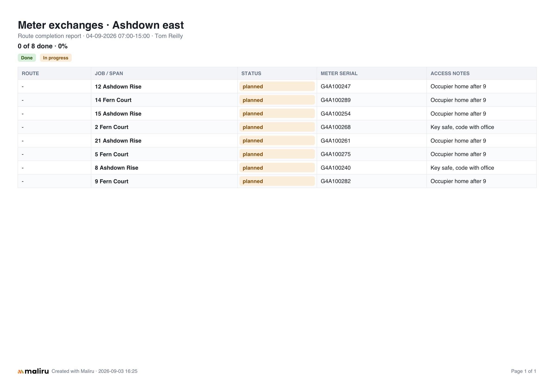Click the green Done legend badge
Viewport: 555px width, 392px height.
(27, 58)
